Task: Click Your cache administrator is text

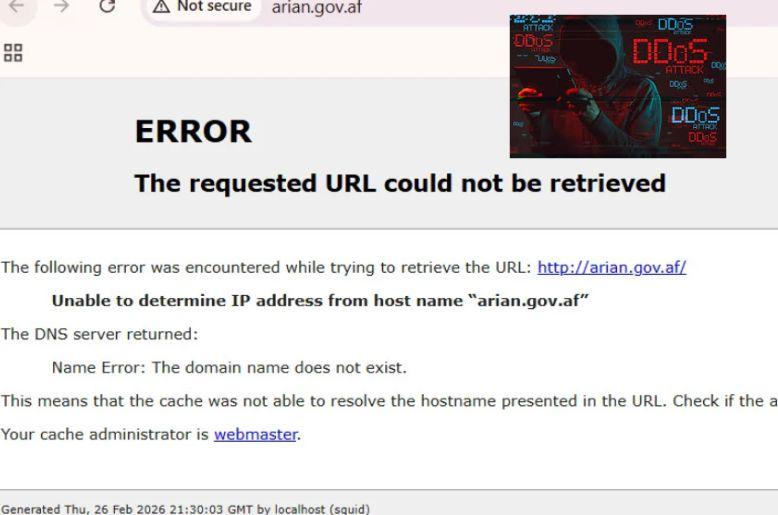Action: tap(105, 434)
